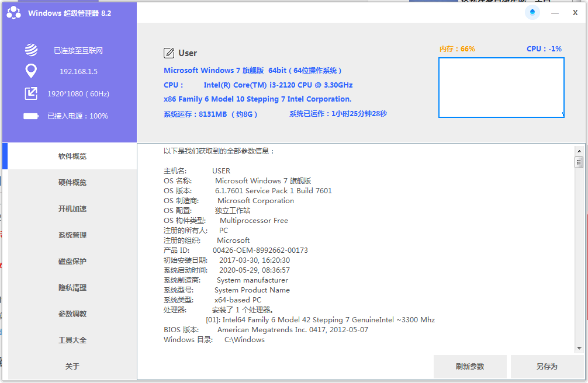Click the 系统启动时间 2020-05-29 row
The image size is (588, 383).
(227, 270)
